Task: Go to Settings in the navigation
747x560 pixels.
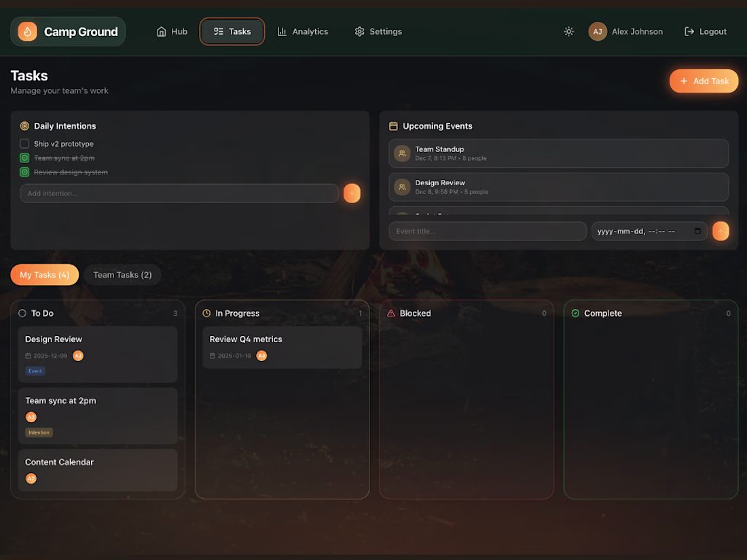Action: [x=378, y=31]
